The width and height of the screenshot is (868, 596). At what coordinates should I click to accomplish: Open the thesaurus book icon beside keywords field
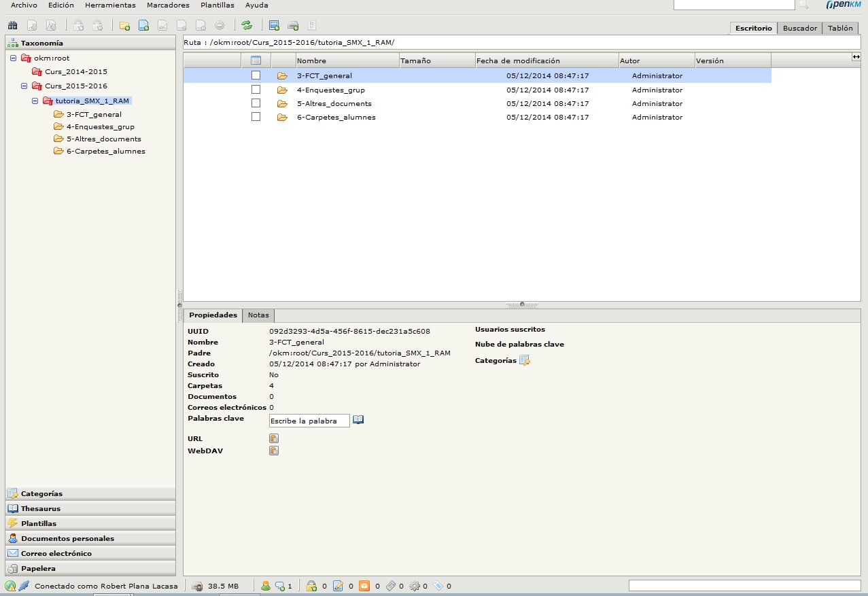coord(358,420)
